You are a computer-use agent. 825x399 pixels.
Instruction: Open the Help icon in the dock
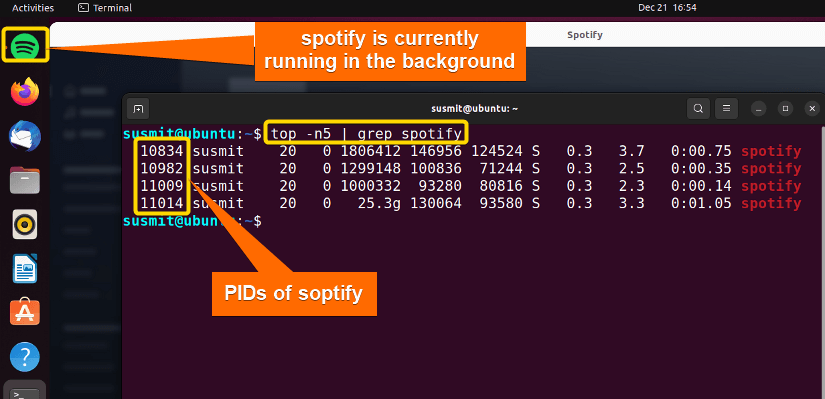pyautogui.click(x=25, y=357)
